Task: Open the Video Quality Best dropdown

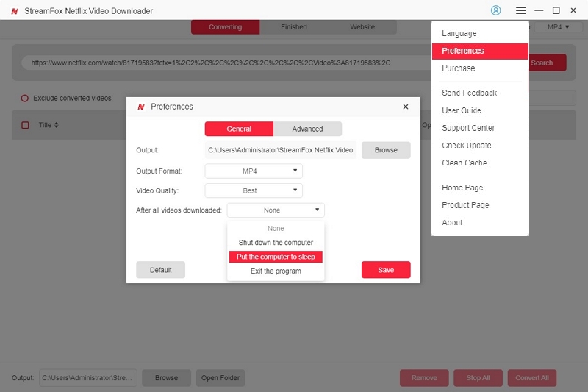Action: 254,190
